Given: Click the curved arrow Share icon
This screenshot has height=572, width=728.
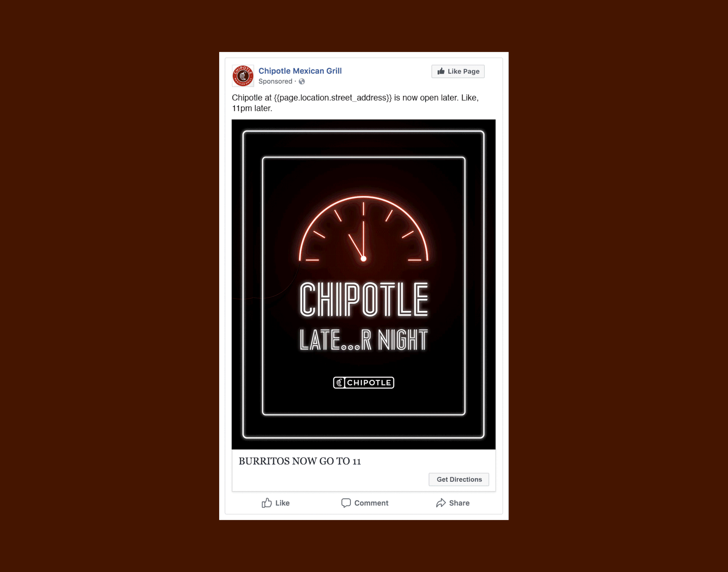Looking at the screenshot, I should coord(441,503).
